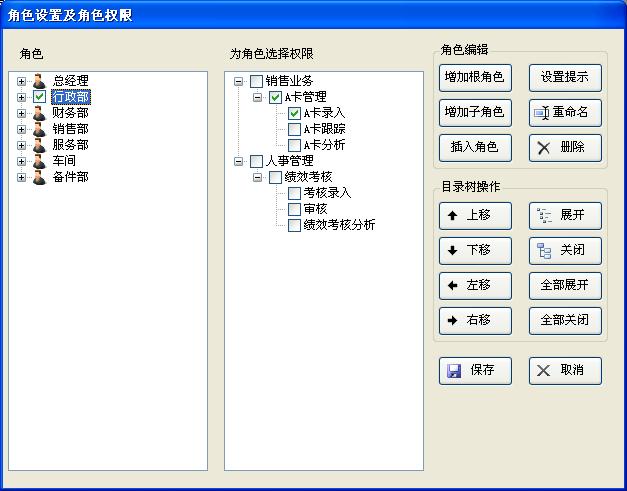Screen dimensions: 627x491
Task: Check the 人事管理 checkbox
Action: pyautogui.click(x=256, y=162)
